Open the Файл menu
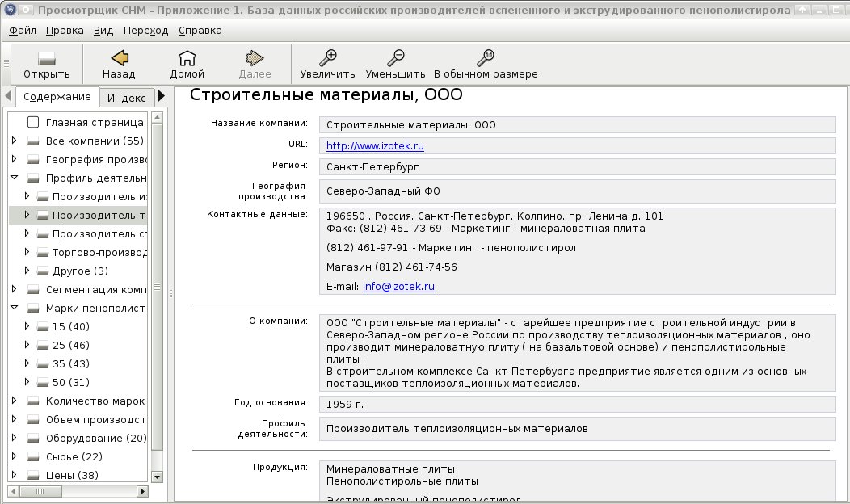This screenshot has width=850, height=504. (23, 31)
